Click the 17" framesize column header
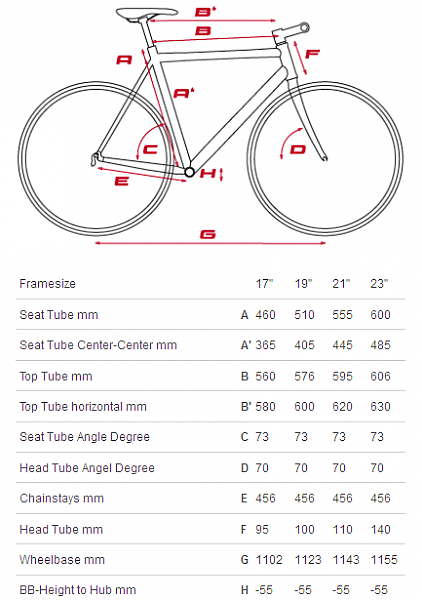 [264, 284]
